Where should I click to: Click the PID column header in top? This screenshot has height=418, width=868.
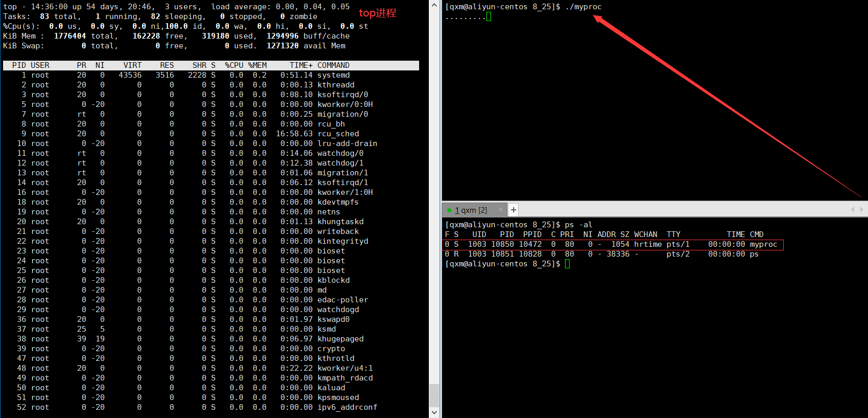pos(19,65)
